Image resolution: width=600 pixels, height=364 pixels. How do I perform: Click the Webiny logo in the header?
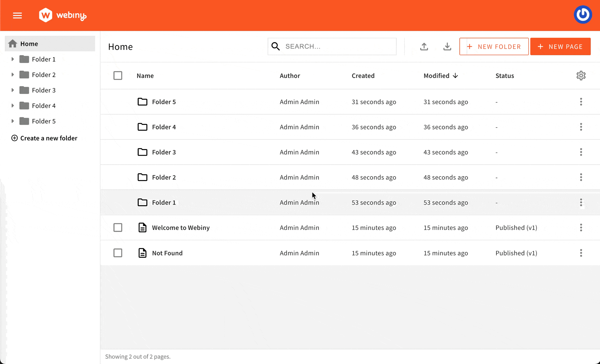click(x=62, y=15)
